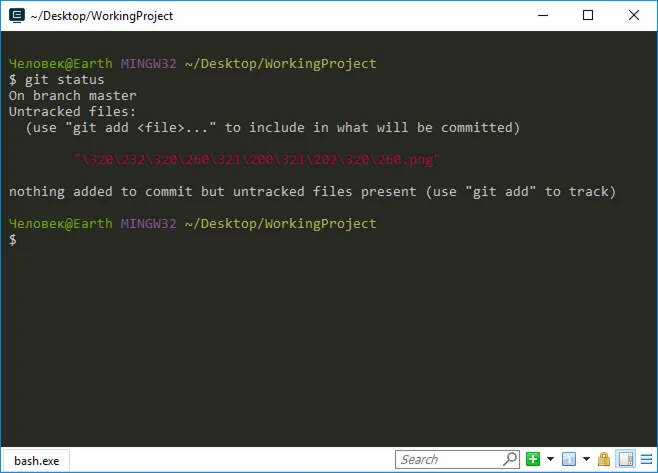Close the ConEmu terminal window

point(634,15)
